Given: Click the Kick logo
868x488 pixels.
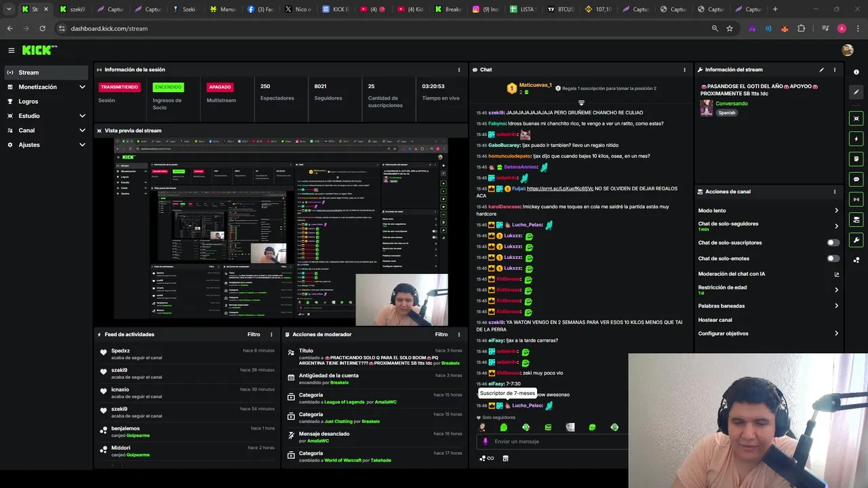Looking at the screenshot, I should coord(39,50).
